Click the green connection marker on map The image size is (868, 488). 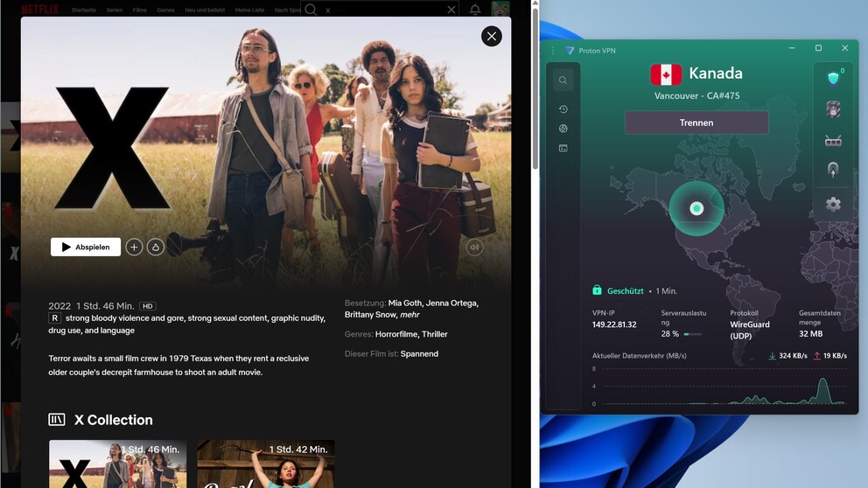(696, 209)
